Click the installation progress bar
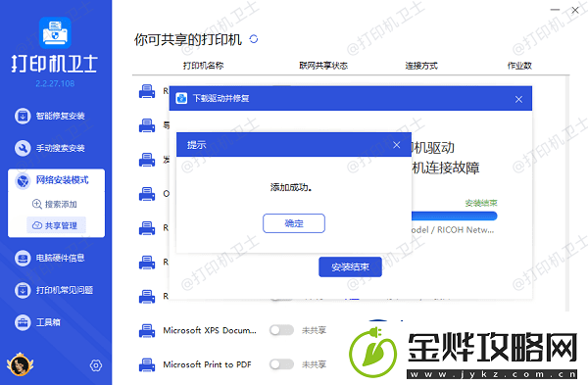Screen dimensions: 588x385 [x=454, y=216]
